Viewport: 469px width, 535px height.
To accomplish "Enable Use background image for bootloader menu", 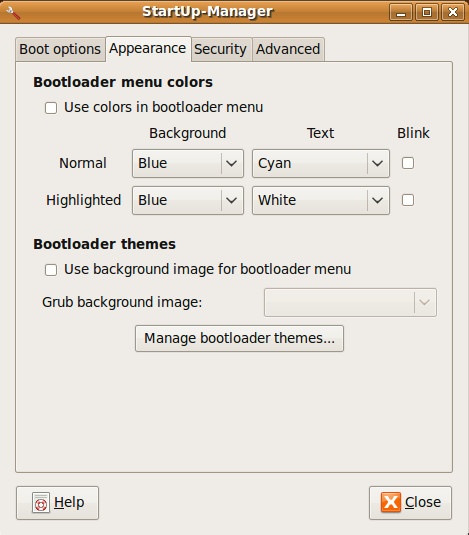I will point(51,270).
